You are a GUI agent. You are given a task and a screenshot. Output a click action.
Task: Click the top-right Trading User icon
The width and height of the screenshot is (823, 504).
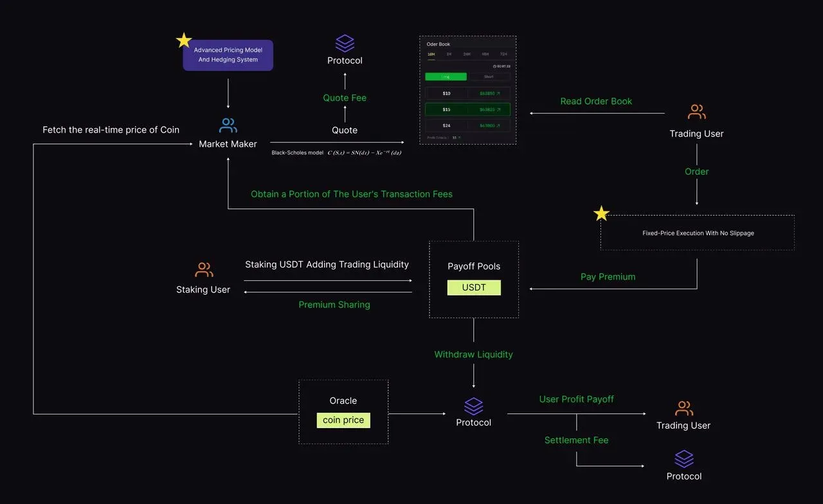(x=696, y=111)
